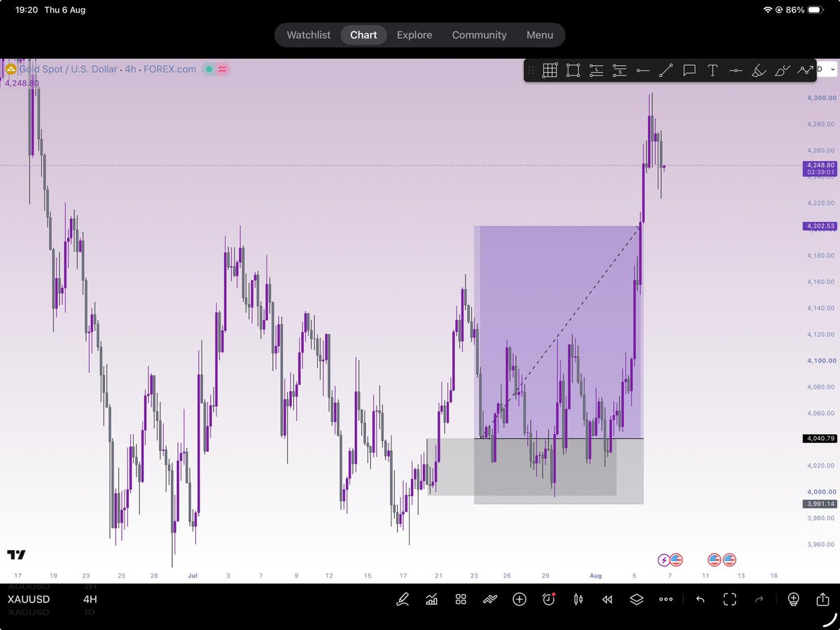Screen dimensions: 840x630
Task: Select the brush drawing tool
Action: [782, 70]
